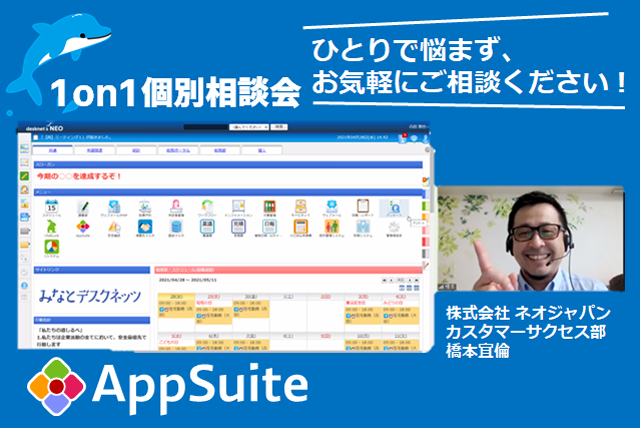
Task: Switch to the second portal tab
Action: point(95,150)
